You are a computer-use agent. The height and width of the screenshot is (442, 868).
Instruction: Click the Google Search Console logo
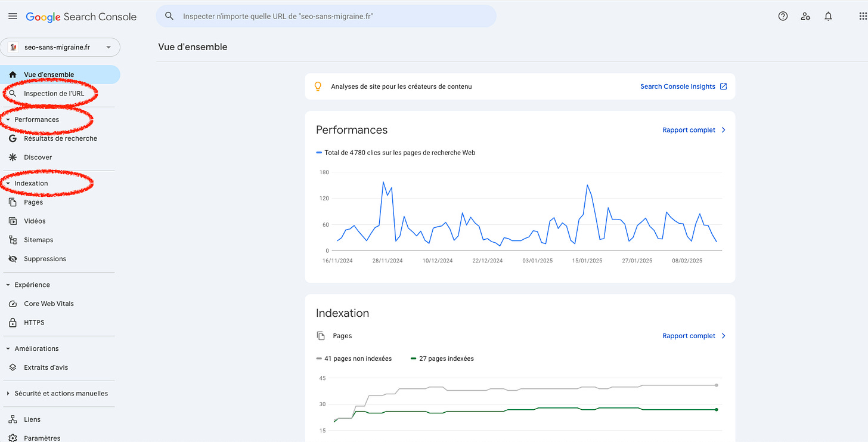point(81,17)
